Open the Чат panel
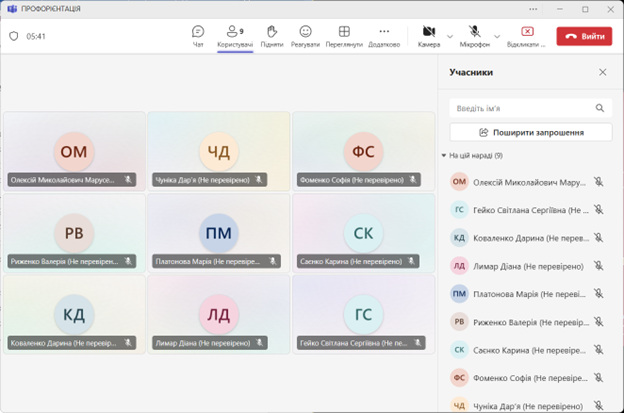 [x=198, y=35]
